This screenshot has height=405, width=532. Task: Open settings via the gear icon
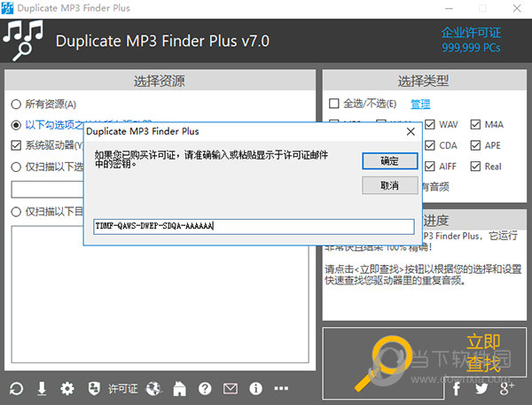(67, 389)
